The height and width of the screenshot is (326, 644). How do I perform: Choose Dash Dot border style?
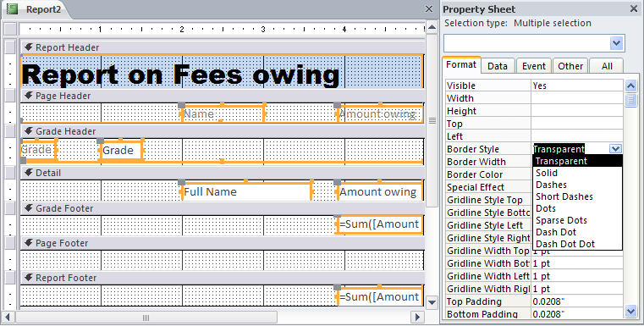577,232
